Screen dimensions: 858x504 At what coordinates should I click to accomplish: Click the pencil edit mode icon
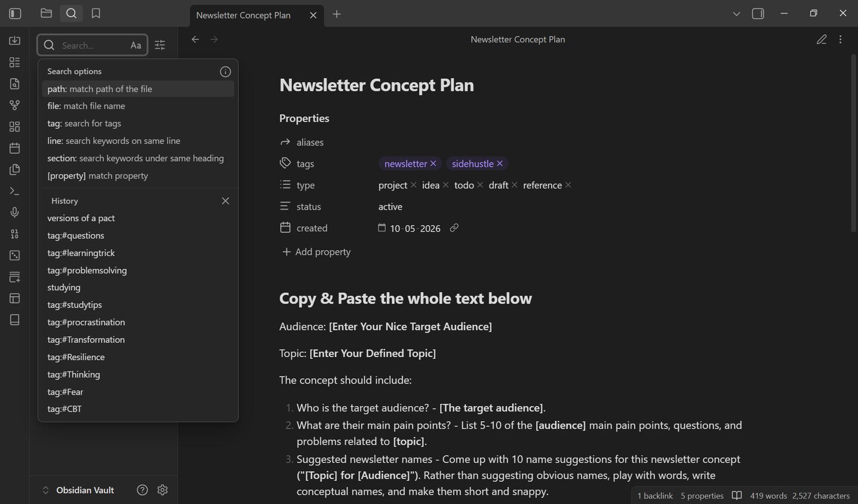[822, 39]
